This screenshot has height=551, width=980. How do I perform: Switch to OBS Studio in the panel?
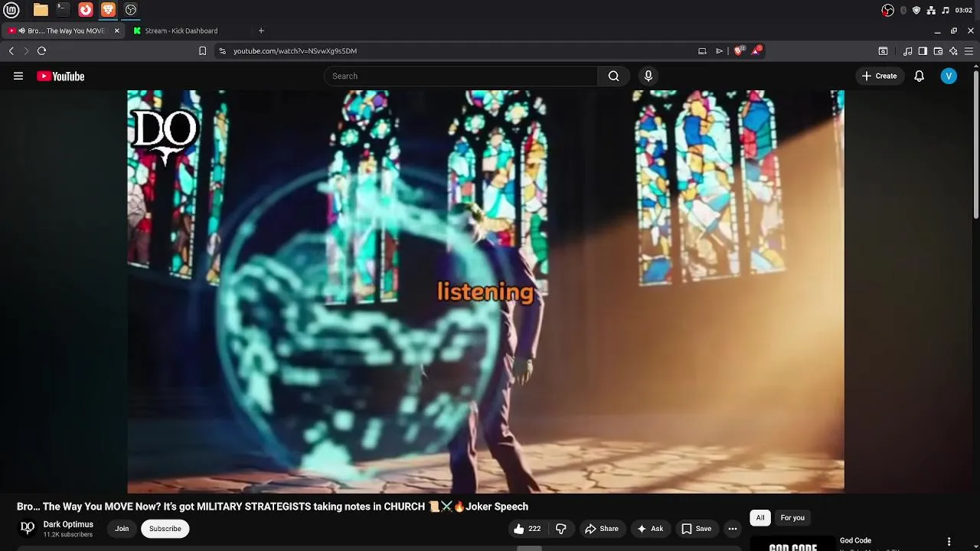(131, 10)
